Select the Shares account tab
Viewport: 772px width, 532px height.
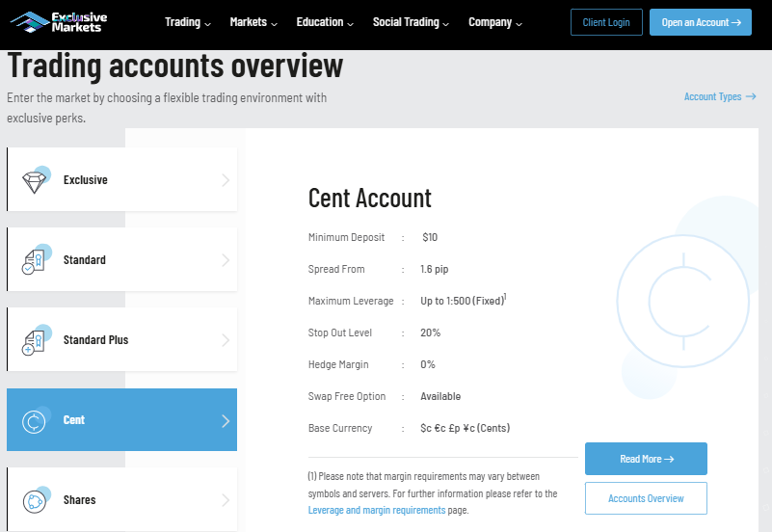pyautogui.click(x=122, y=499)
